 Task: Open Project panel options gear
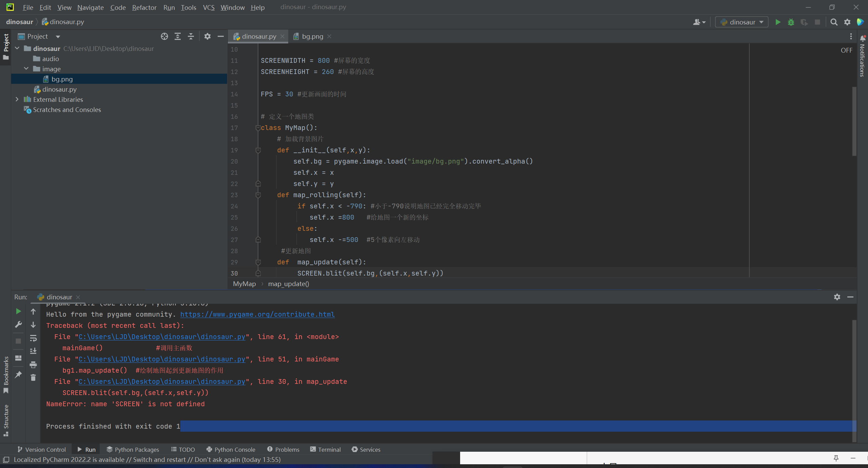point(208,36)
